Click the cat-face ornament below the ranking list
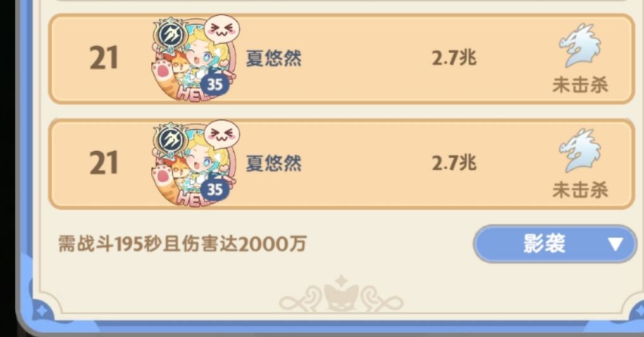Screen dimensions: 644x337 [341, 294]
